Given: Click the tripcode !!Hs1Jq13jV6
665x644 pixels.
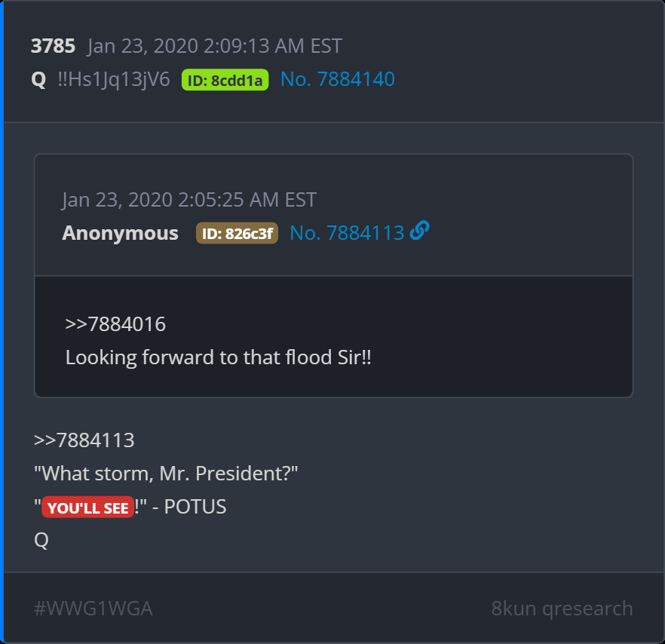Looking at the screenshot, I should coord(114,80).
